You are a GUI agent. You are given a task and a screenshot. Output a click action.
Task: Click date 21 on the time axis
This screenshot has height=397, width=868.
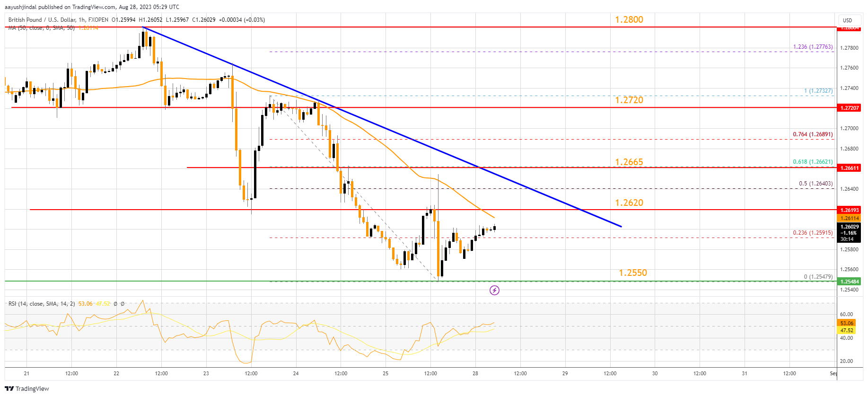point(26,373)
